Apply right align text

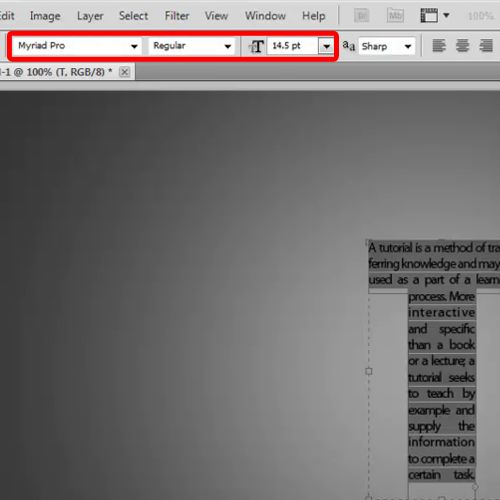486,46
